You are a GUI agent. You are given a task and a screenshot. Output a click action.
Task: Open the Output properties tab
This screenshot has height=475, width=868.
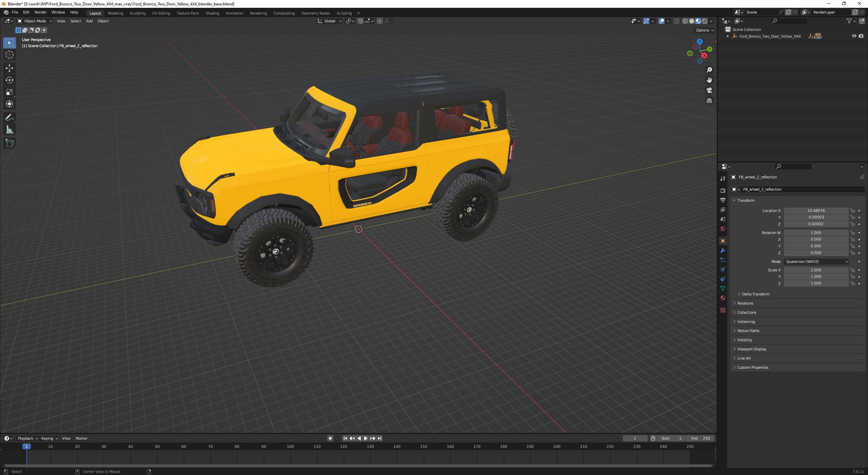(723, 200)
